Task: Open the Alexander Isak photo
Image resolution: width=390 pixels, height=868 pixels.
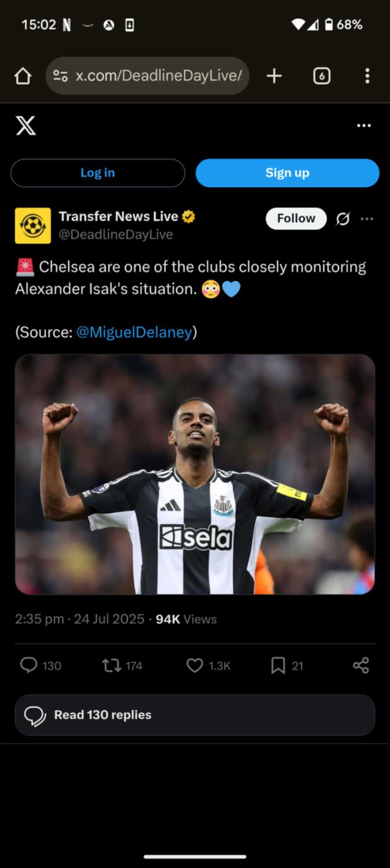Action: 195,474
